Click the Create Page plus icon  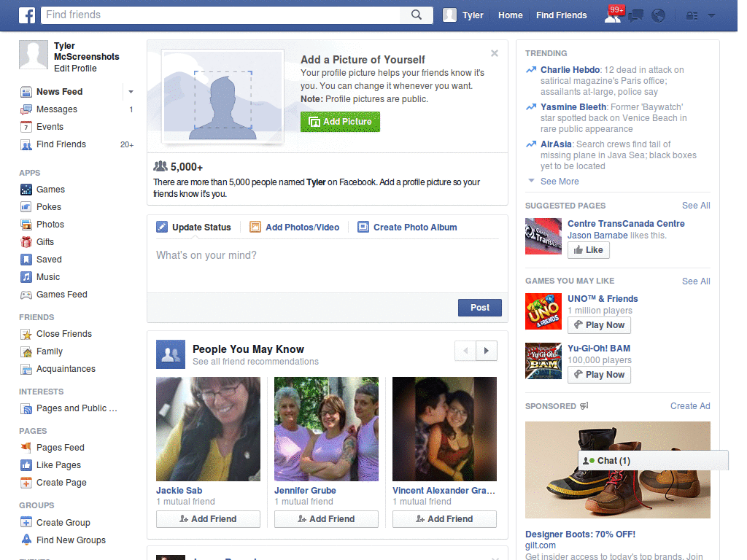[x=26, y=483]
